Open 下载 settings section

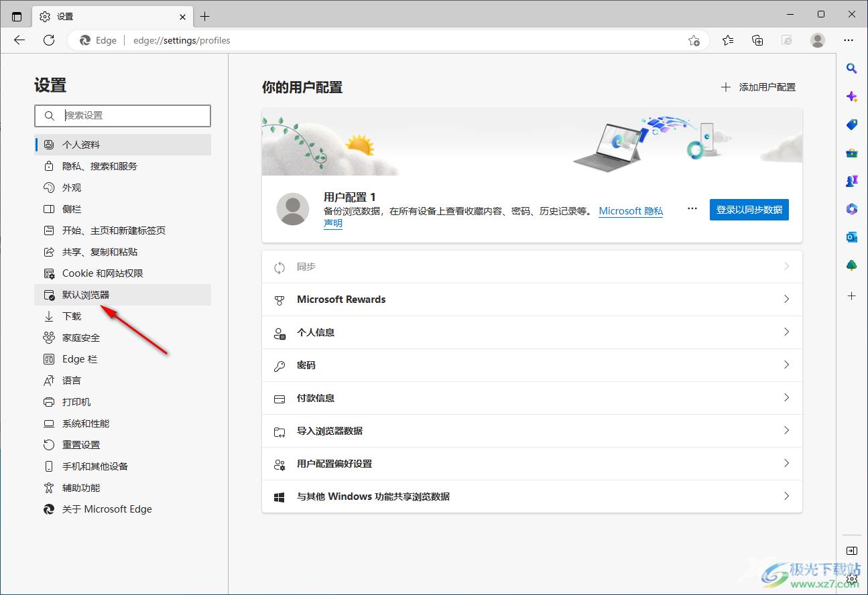tap(123, 316)
